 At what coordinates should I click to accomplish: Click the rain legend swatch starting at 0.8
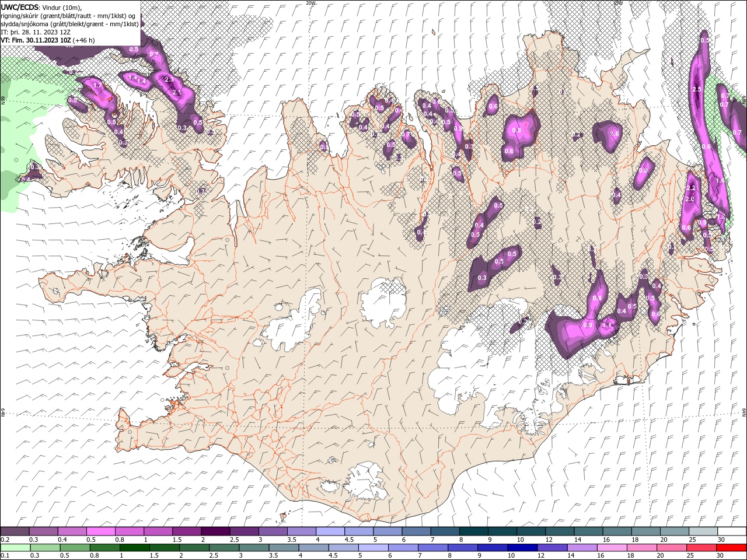coord(105,548)
